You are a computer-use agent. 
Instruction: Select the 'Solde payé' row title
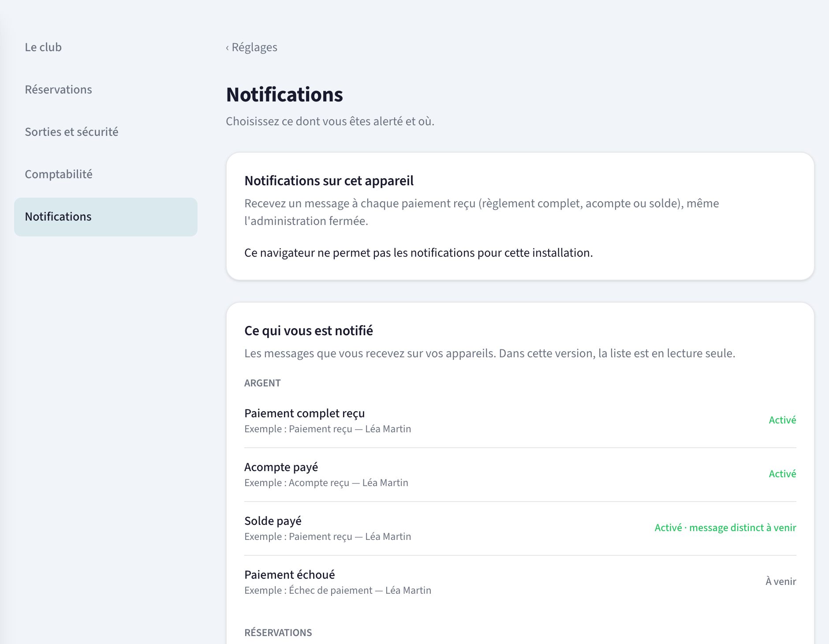pyautogui.click(x=273, y=521)
